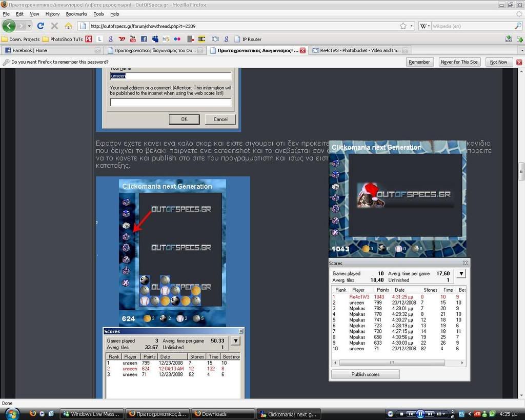Click the search magnifier in Wikipedia box
525x420 pixels.
[518, 26]
